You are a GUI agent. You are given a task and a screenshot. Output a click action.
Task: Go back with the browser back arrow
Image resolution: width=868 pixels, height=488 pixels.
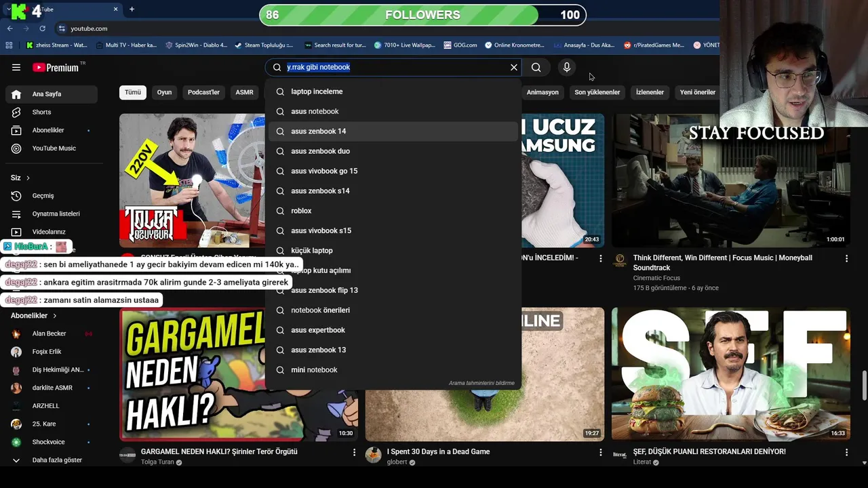point(10,28)
